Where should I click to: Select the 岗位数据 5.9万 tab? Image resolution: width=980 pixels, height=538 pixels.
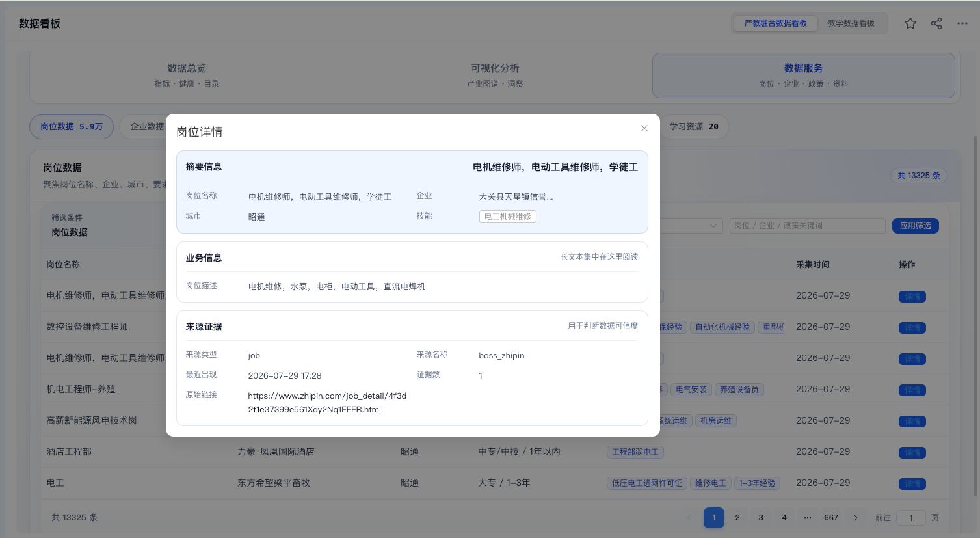72,127
